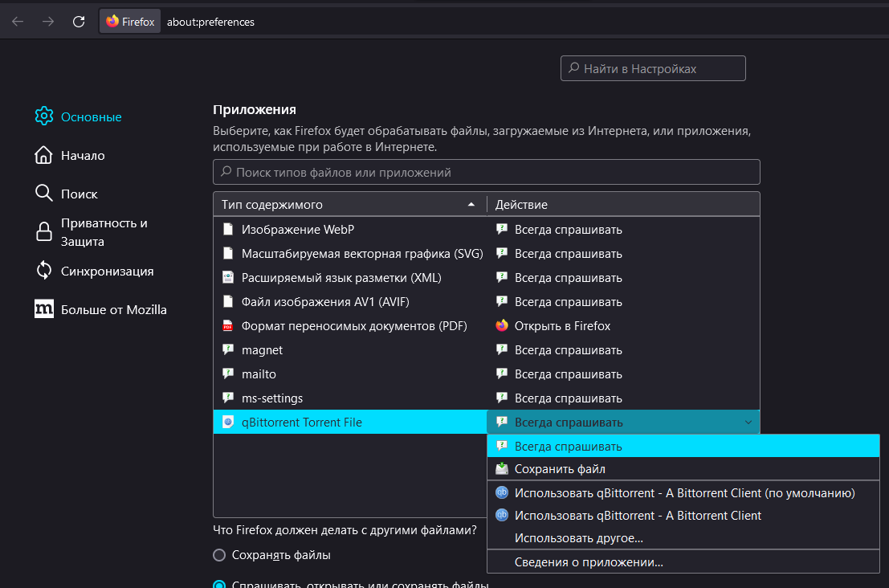Choose Сохранить файл in the dropdown list
The width and height of the screenshot is (889, 588).
point(683,468)
